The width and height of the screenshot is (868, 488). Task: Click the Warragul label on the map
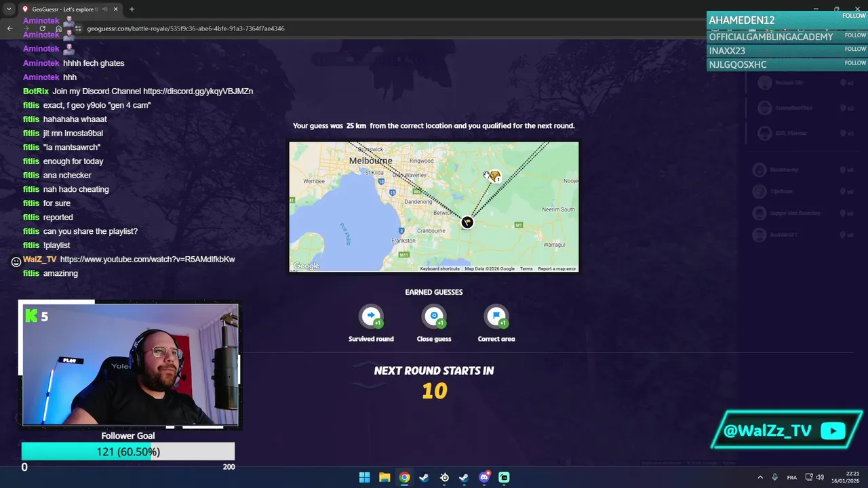(x=554, y=245)
